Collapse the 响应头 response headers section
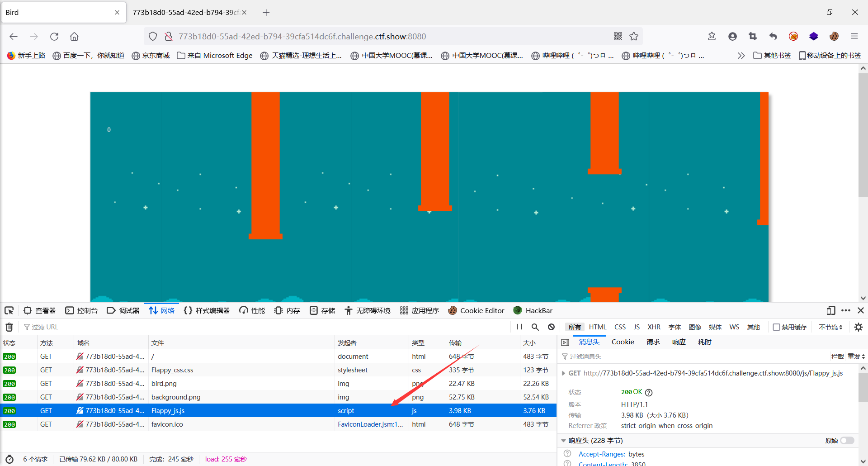Image resolution: width=868 pixels, height=466 pixels. 563,441
